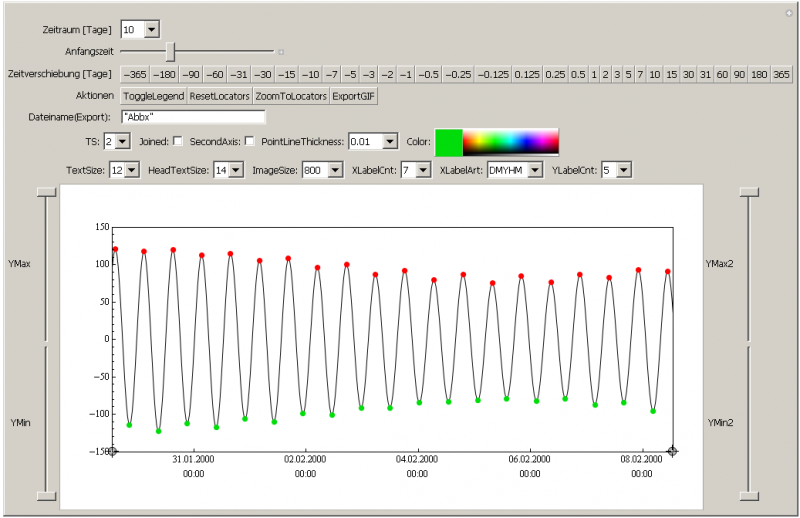Click the left locator crosshair on the plot
The image size is (800, 518).
click(112, 452)
